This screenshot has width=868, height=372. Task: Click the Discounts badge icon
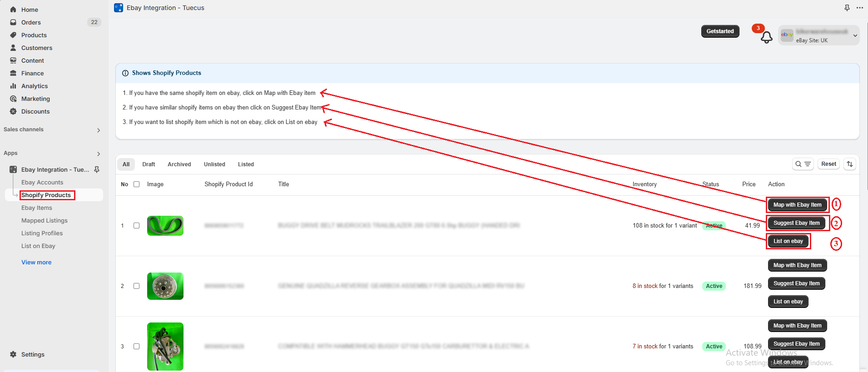click(13, 111)
